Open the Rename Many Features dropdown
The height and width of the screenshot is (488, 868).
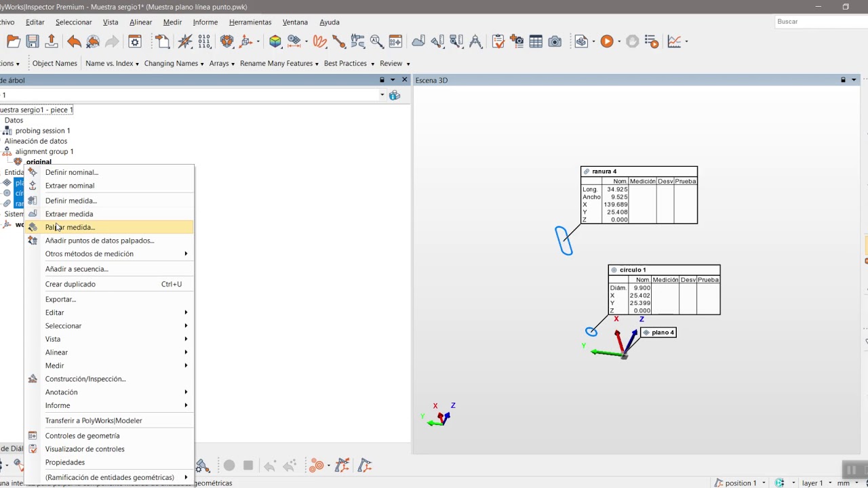(x=279, y=64)
